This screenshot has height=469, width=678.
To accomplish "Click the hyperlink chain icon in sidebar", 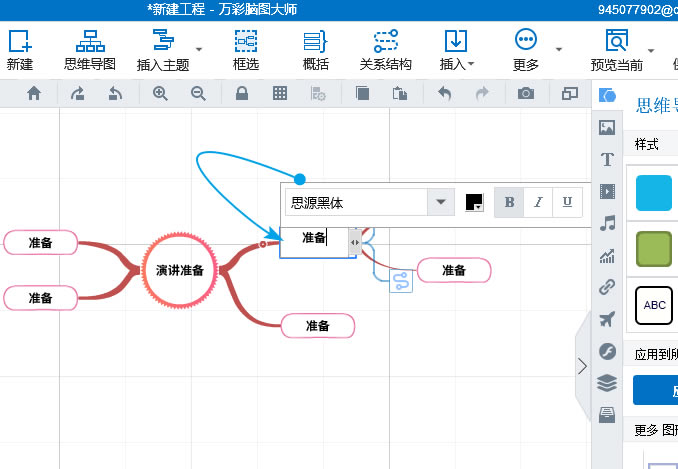I will [x=607, y=287].
